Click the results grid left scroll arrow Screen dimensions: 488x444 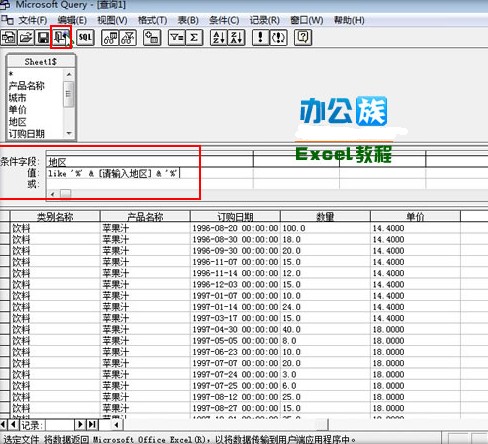(x=117, y=425)
